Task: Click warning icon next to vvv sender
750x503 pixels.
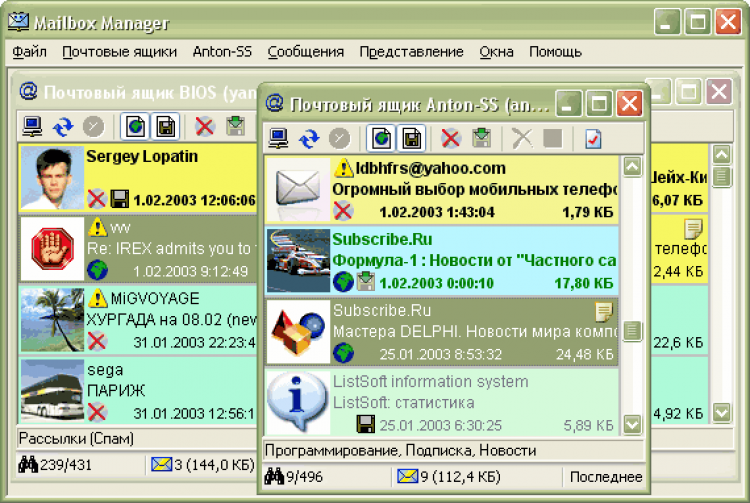Action: click(97, 227)
